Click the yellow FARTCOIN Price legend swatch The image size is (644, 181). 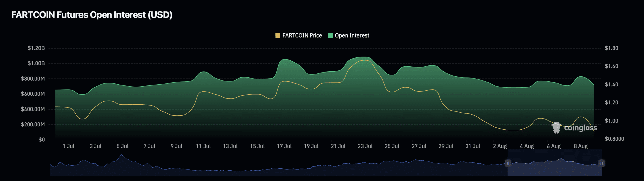(278, 35)
